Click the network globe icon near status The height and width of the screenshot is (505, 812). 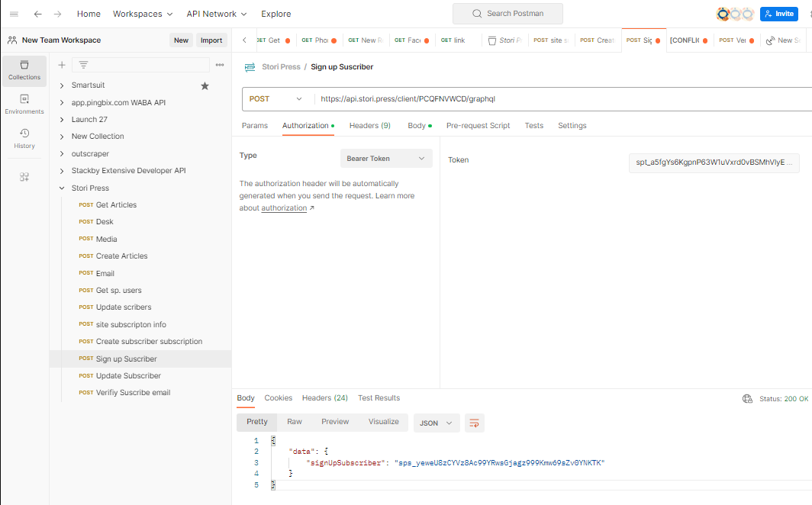747,398
